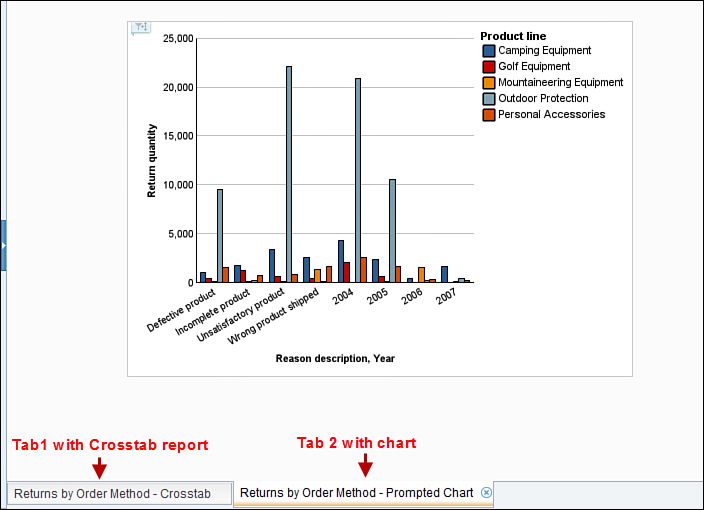Click the tallest Outdoor Protection bar for Unsatisfactory product
Screen dimensions: 704x510
point(289,174)
